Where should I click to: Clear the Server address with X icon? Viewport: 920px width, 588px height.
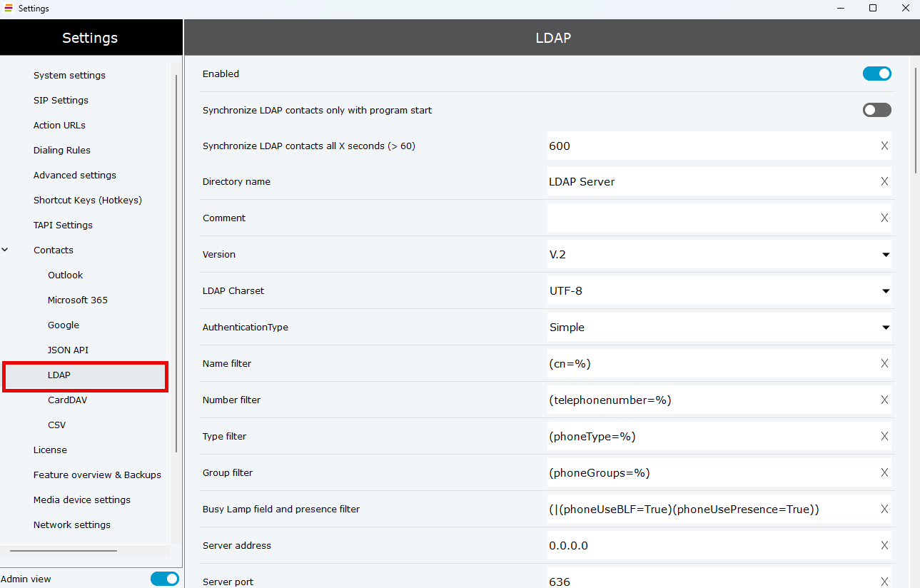pos(884,545)
